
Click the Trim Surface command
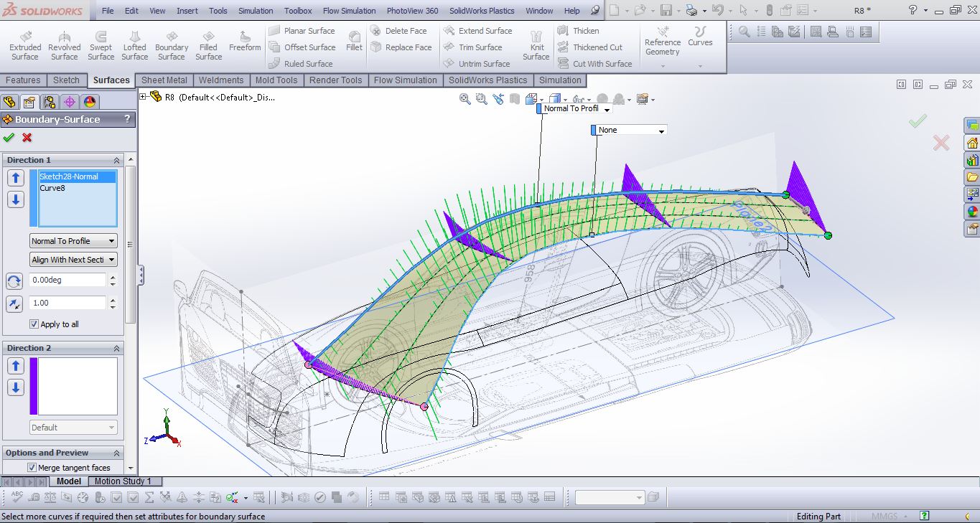click(x=472, y=47)
